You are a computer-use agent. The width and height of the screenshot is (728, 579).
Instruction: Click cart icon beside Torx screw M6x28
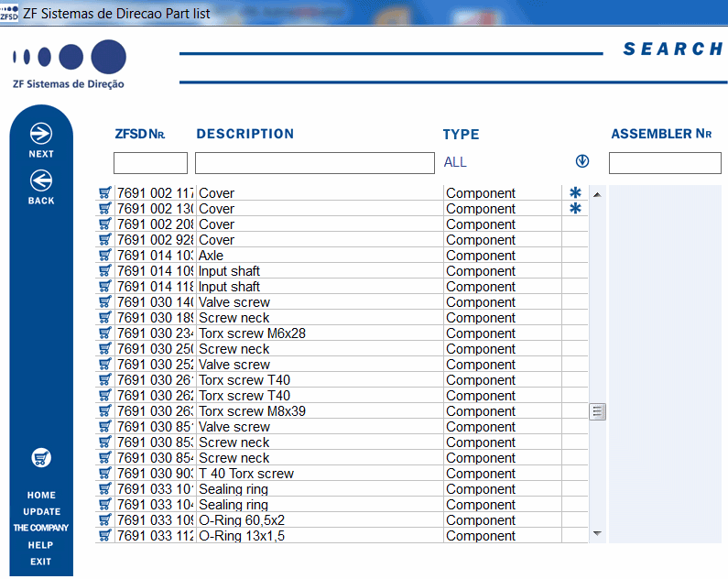pos(105,333)
